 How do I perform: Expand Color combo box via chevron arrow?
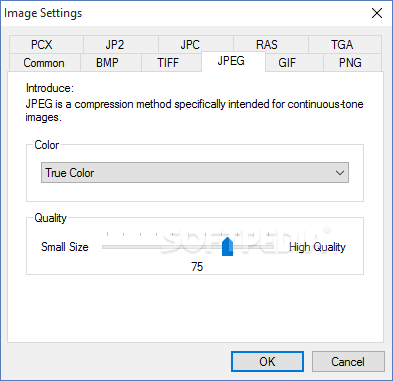pyautogui.click(x=340, y=173)
